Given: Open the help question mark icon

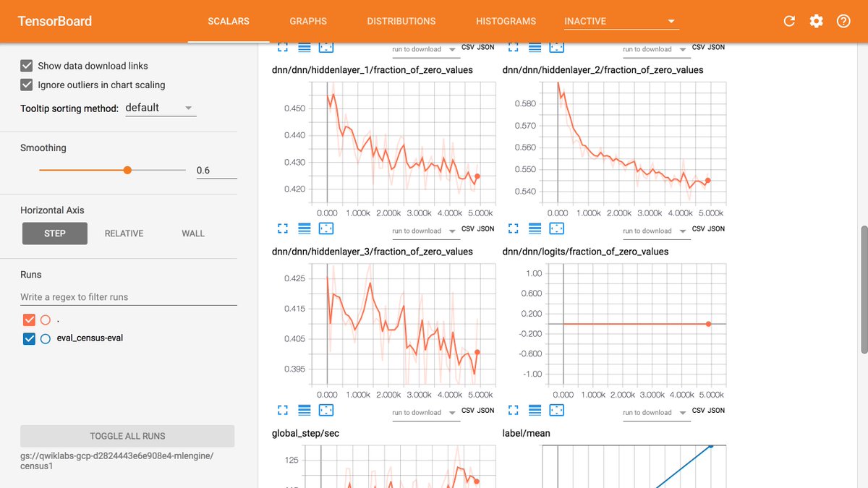Looking at the screenshot, I should pyautogui.click(x=843, y=21).
